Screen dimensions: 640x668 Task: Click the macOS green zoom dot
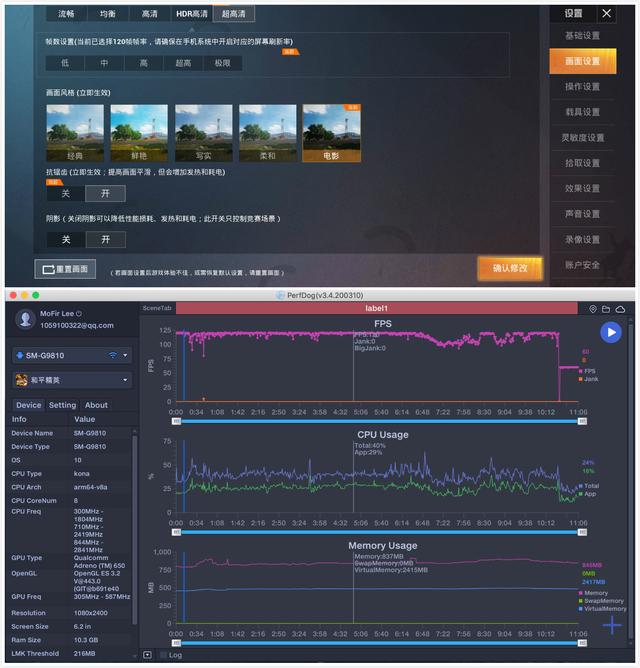[36, 295]
